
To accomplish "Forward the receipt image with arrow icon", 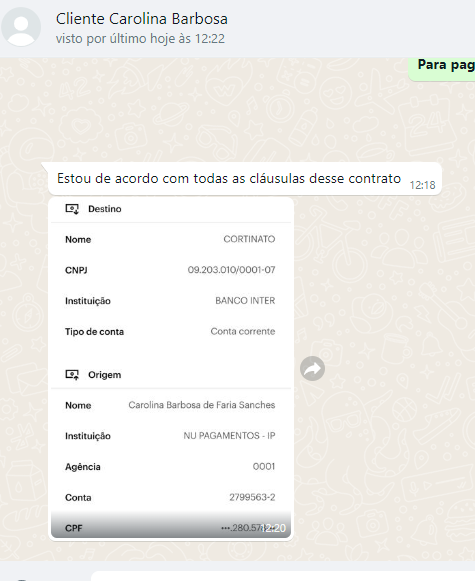I will [312, 369].
